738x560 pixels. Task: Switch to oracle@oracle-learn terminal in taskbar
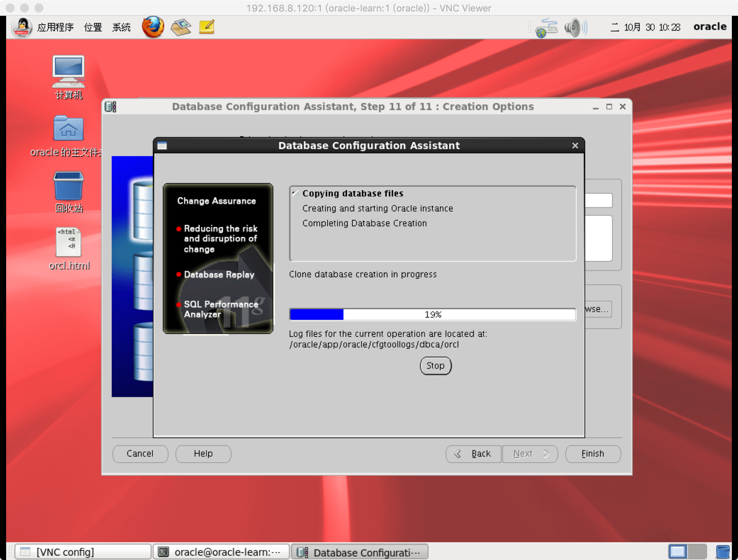pyautogui.click(x=222, y=552)
